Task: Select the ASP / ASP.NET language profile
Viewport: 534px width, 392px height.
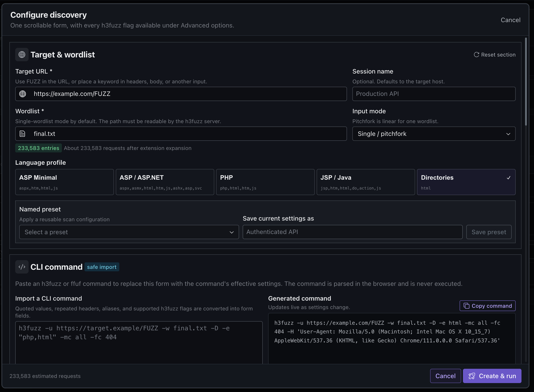Action: [165, 182]
